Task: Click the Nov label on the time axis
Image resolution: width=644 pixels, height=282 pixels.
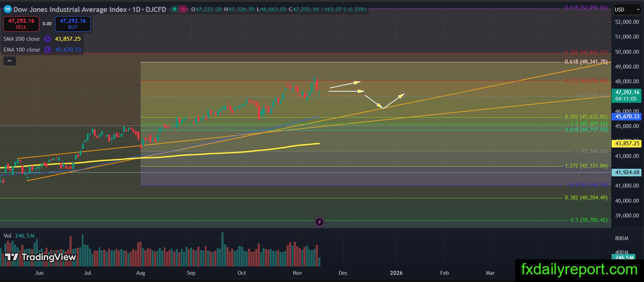Action: coord(297,273)
